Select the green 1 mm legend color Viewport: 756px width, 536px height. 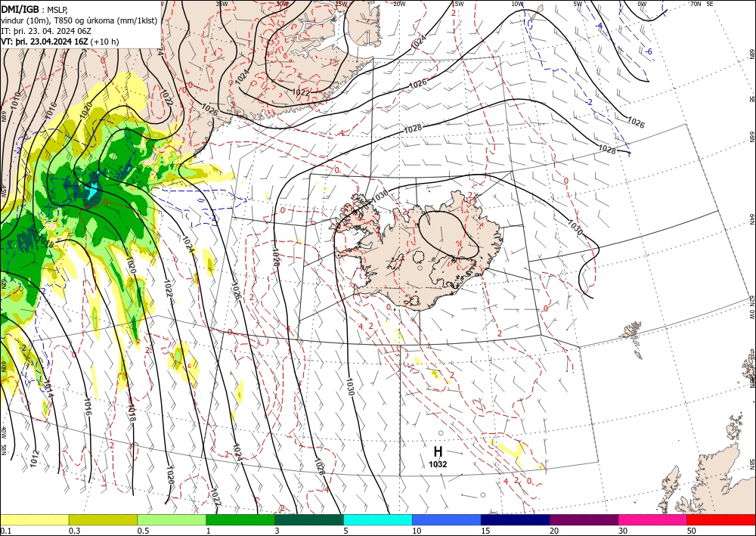coord(240,519)
